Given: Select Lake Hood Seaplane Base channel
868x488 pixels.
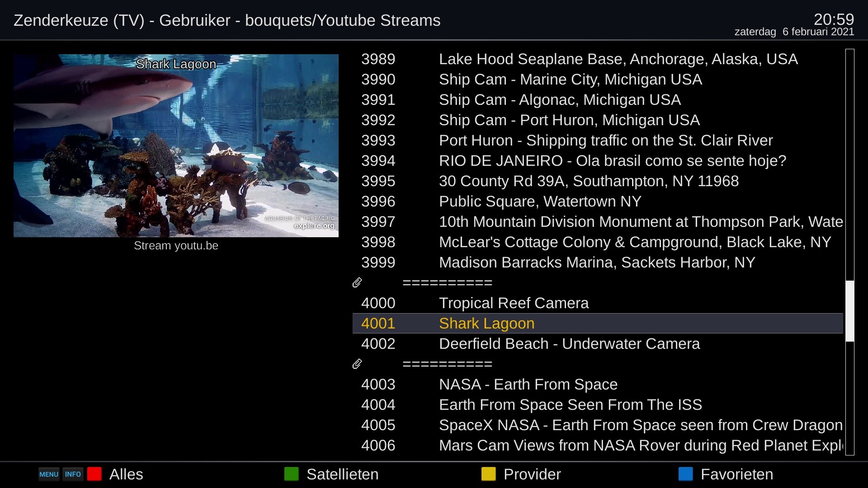Looking at the screenshot, I should pos(618,59).
